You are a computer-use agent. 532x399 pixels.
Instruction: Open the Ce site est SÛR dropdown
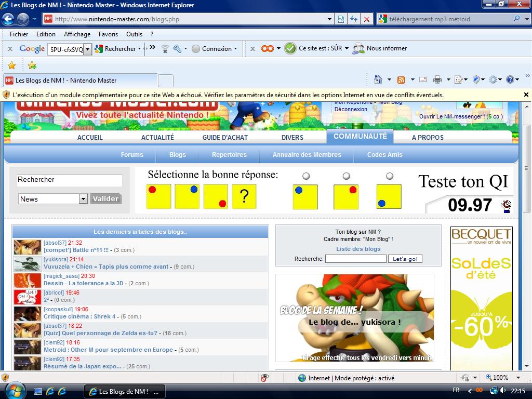[347, 48]
